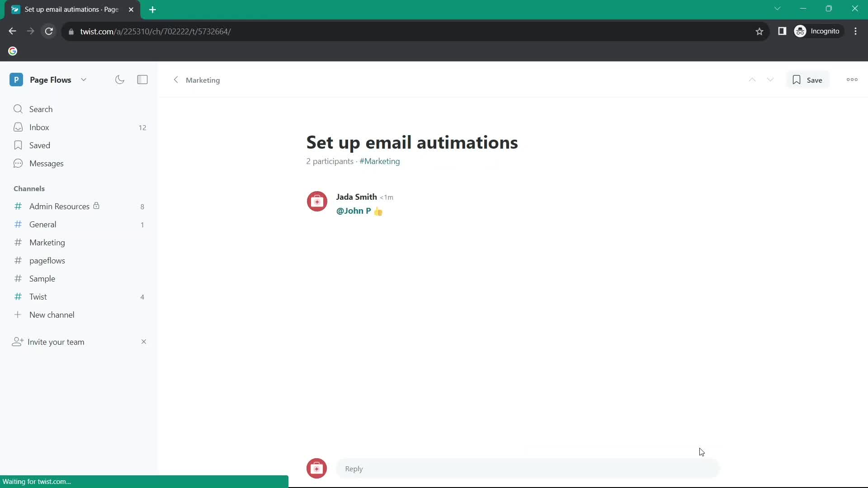The height and width of the screenshot is (488, 868).
Task: Select the #pageflows channel
Action: pos(47,260)
